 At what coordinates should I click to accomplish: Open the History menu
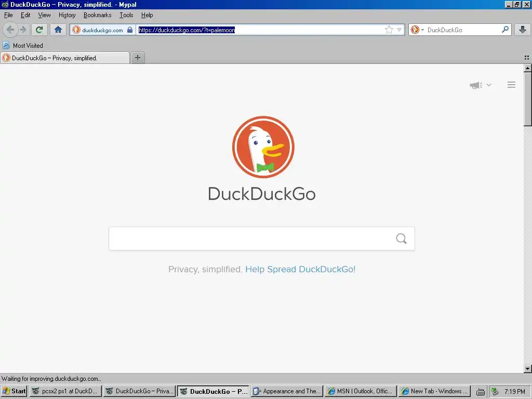coord(67,15)
